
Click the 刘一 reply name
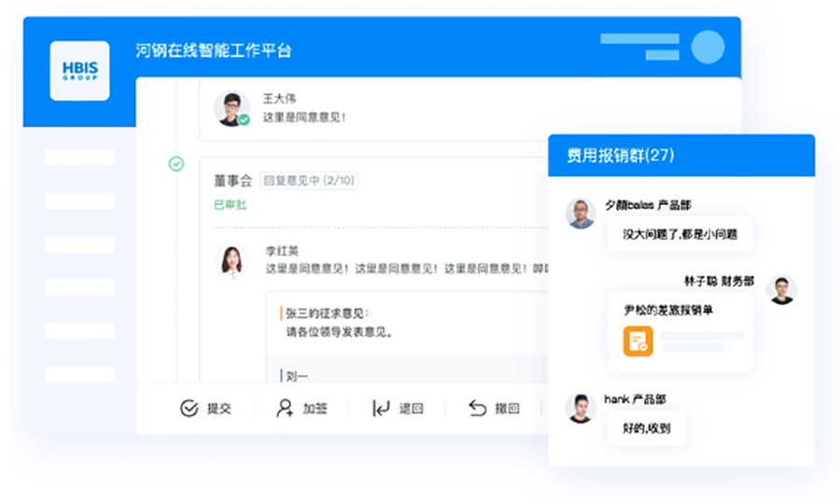pos(297,376)
